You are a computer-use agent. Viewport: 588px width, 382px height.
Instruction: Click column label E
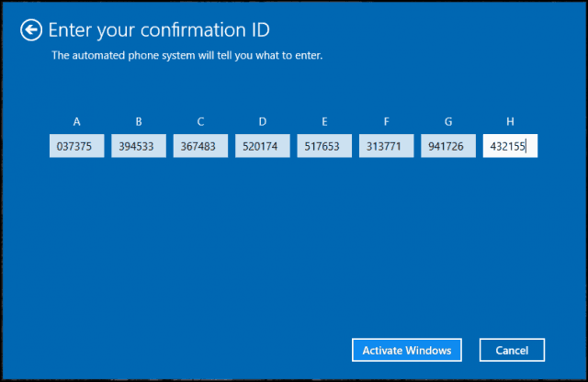click(x=324, y=121)
